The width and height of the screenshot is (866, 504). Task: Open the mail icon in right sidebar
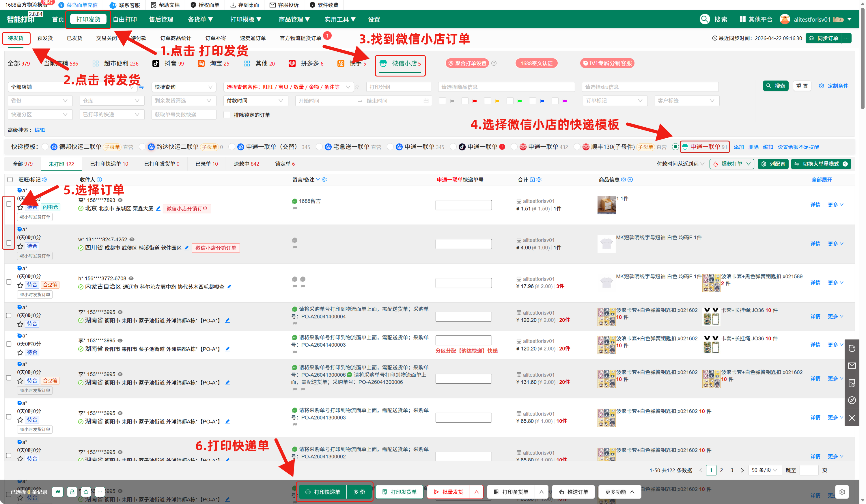coord(852,365)
